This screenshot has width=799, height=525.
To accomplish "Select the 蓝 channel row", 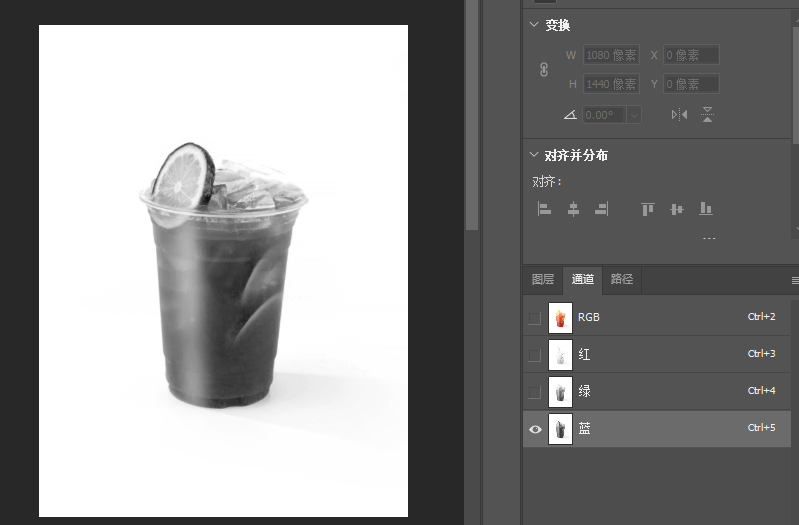I will pos(657,429).
